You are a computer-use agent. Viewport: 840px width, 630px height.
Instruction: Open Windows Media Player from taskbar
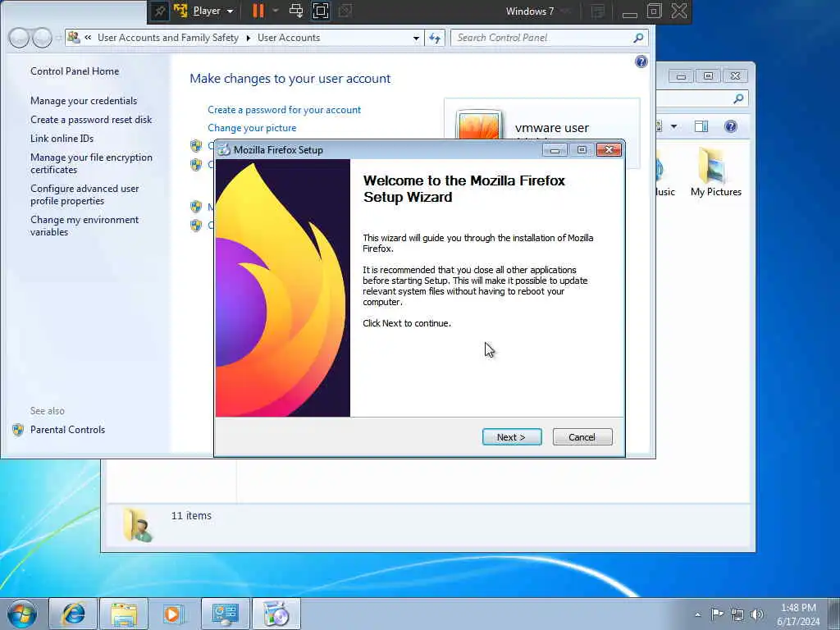coord(173,614)
